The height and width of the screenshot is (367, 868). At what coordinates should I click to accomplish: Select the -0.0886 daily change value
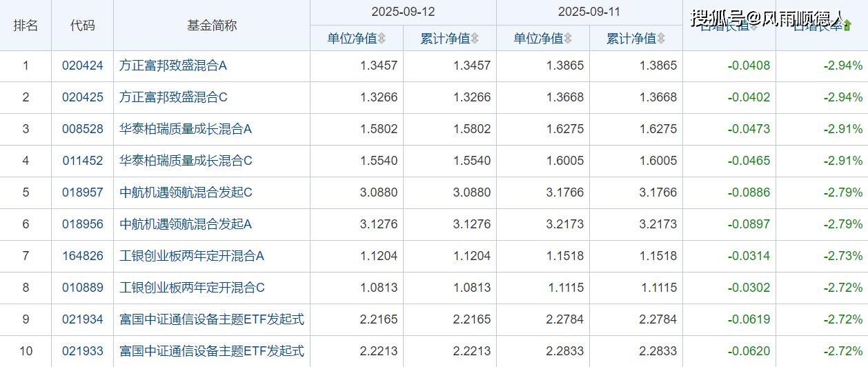[749, 193]
